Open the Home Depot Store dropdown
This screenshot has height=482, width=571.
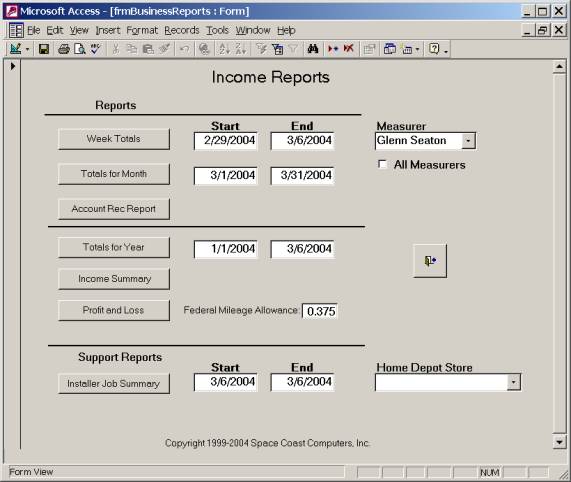click(x=513, y=382)
